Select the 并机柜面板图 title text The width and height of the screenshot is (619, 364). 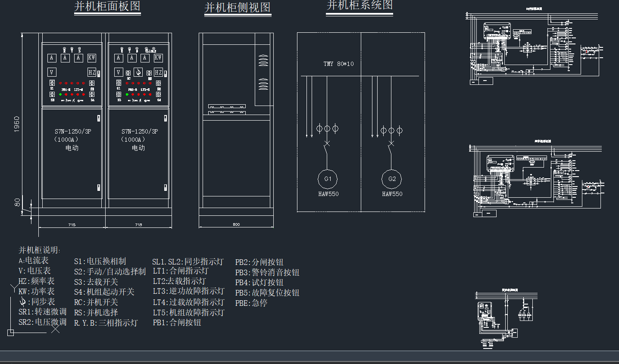coord(107,6)
